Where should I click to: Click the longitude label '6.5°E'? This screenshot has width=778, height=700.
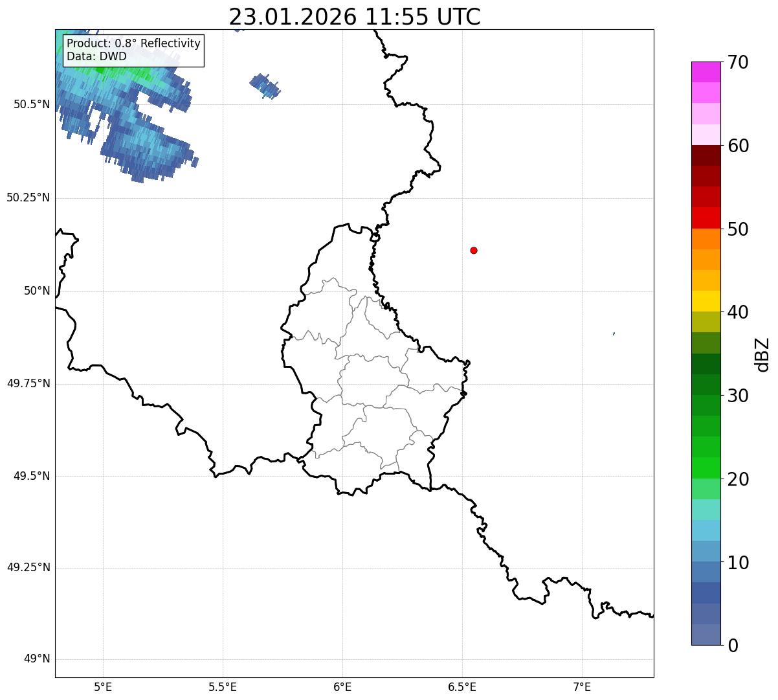click(x=462, y=686)
